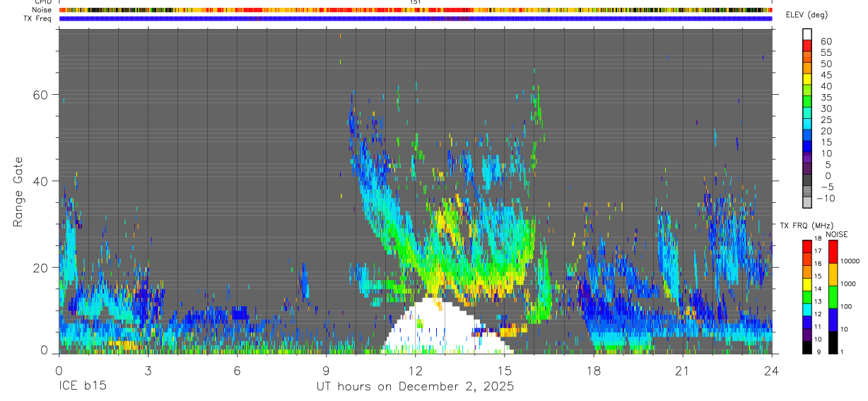Click x-axis tick label '18'
Screen dimensions: 868x401
(x=594, y=371)
